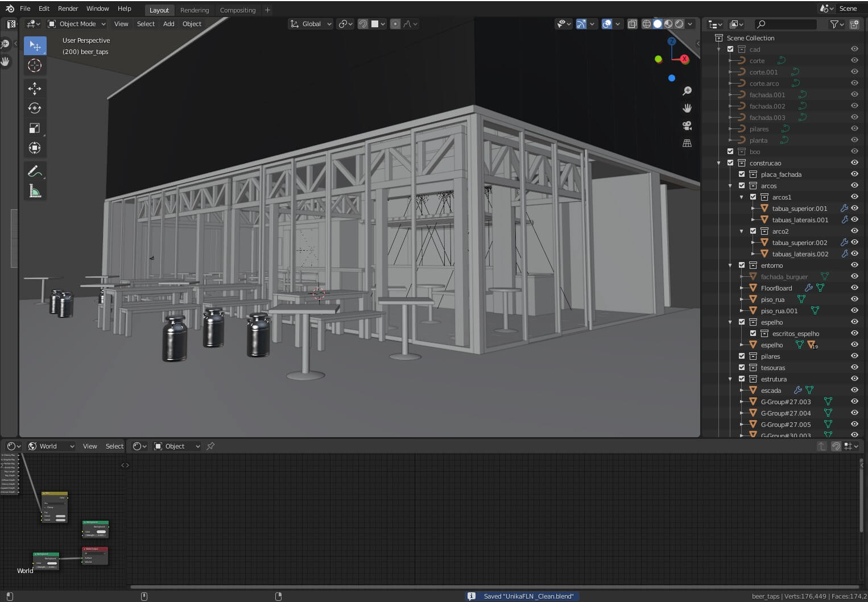Viewport: 868px width, 602px height.
Task: Click the camera view icon in the viewport gizmos
Action: 687,126
